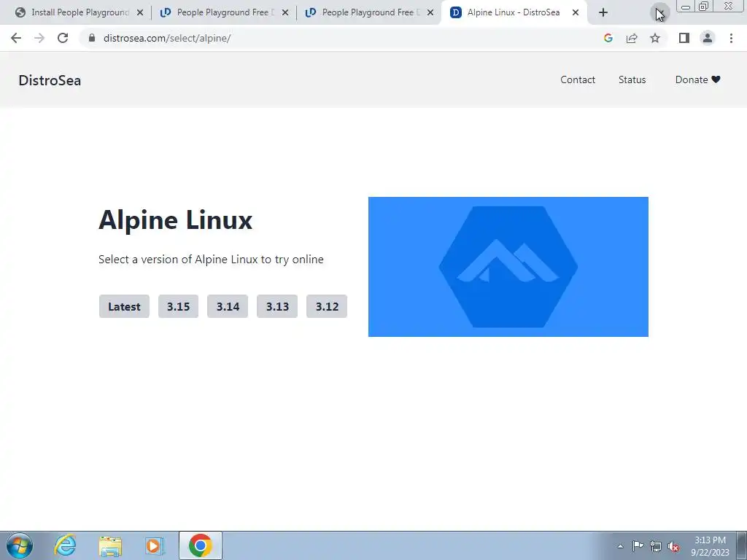Click the muted volume tray icon
747x560 pixels.
click(x=673, y=546)
